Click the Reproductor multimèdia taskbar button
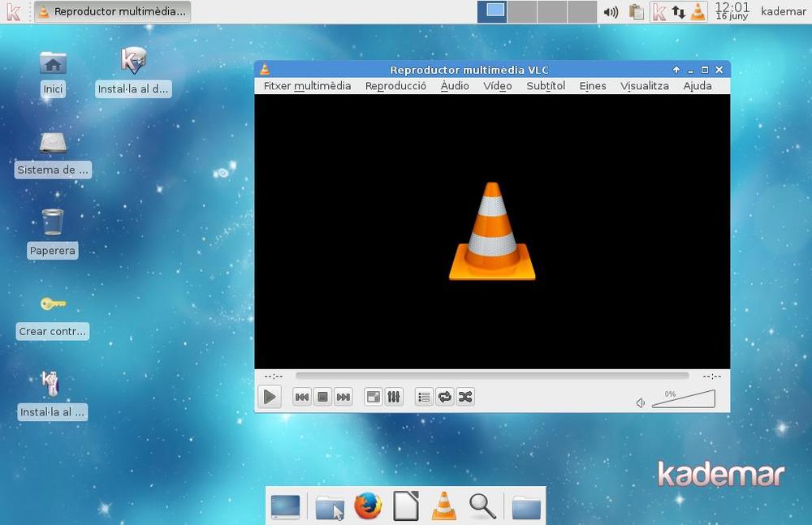Viewport: 812px width, 525px height. [x=113, y=11]
